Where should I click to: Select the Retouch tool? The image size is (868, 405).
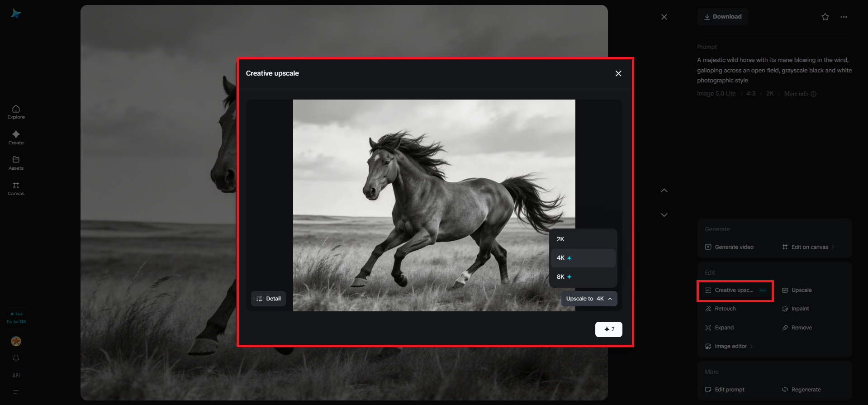click(720, 309)
